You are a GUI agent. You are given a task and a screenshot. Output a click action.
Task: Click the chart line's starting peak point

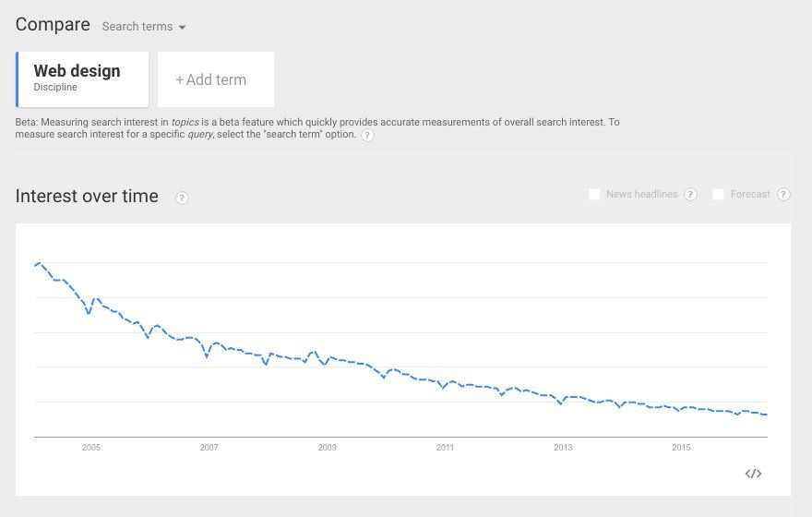[x=39, y=263]
